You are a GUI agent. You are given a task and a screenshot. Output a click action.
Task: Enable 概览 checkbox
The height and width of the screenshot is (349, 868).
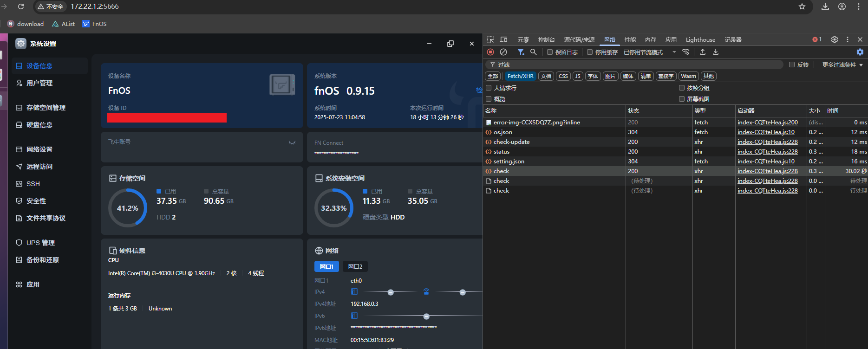(489, 99)
